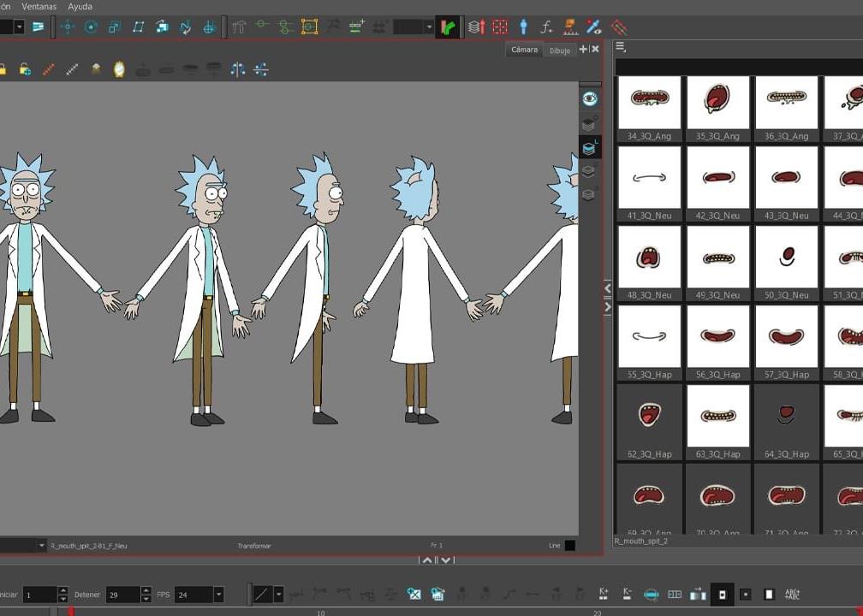
Task: Select the Translate tool crosshair icon
Action: point(67,27)
